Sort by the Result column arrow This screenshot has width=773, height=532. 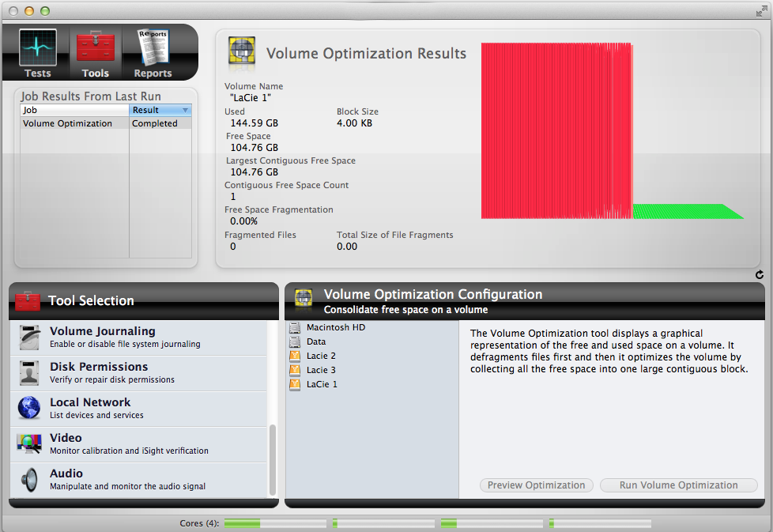[186, 111]
